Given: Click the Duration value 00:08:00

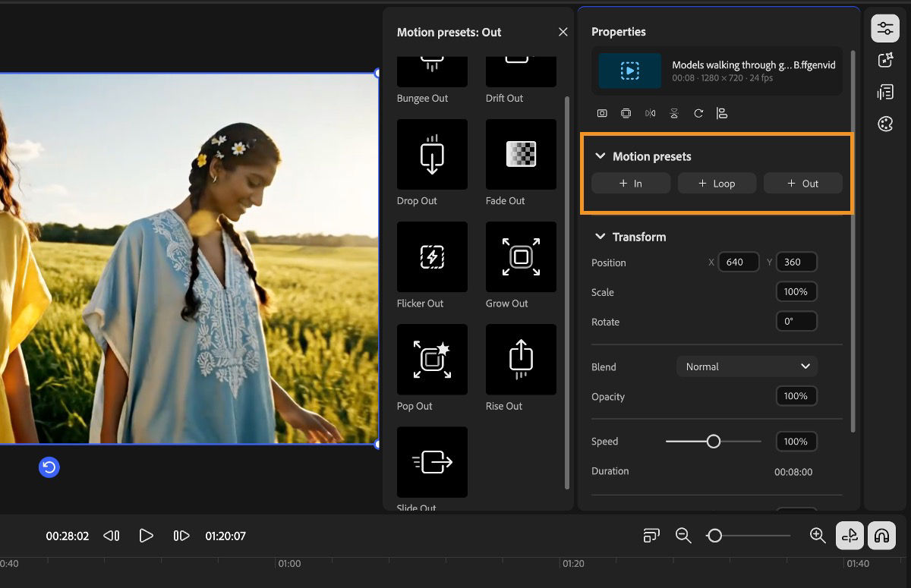Looking at the screenshot, I should (793, 472).
